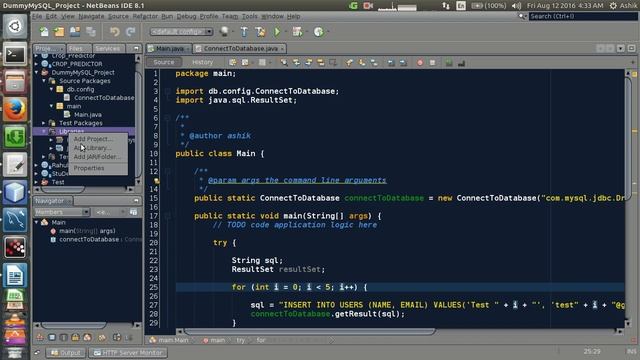Toggle Show Non-Public Members Navigator filter
This screenshot has width=640, height=360.
pos(76,337)
